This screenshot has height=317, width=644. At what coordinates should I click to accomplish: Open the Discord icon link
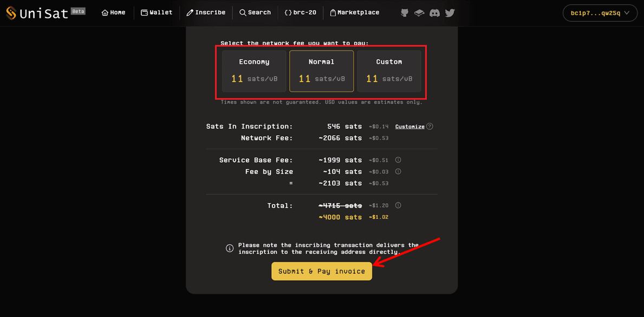434,12
